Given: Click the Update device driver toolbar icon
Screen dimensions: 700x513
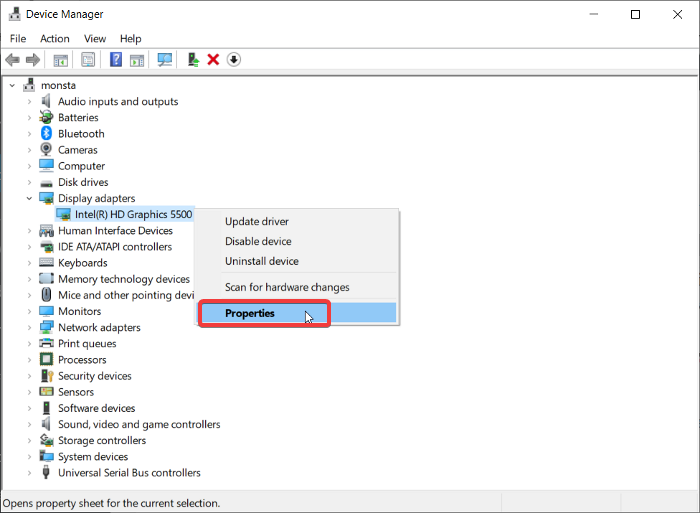Looking at the screenshot, I should [x=193, y=59].
